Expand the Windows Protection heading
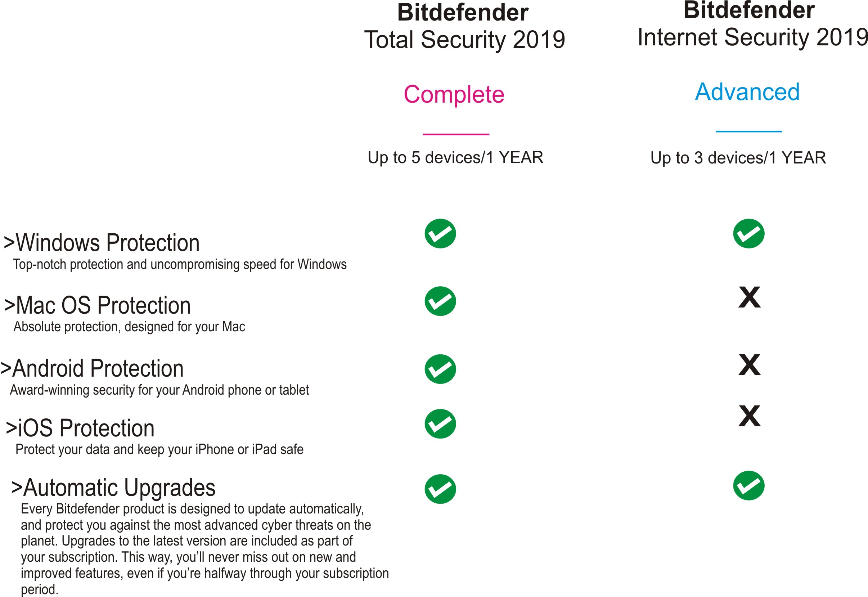Image resolution: width=868 pixels, height=597 pixels. point(102,242)
